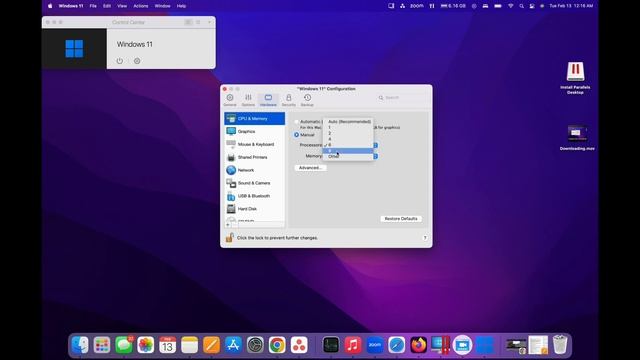Screen dimensions: 640x360
Task: Open Launchpad from the dock
Action: tap(102, 345)
